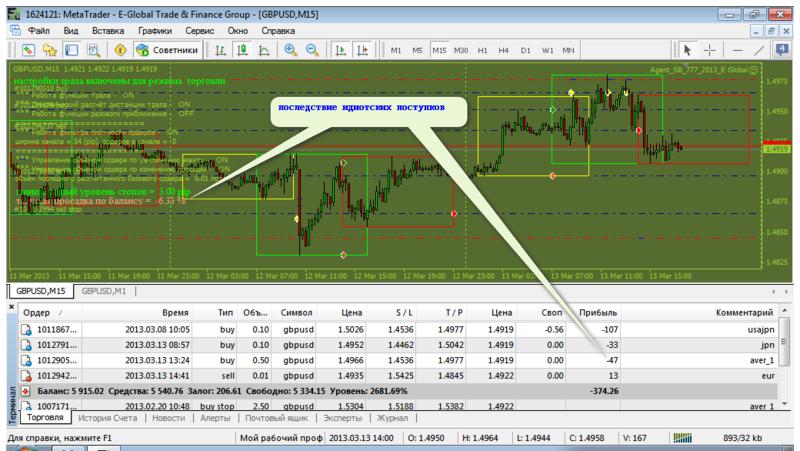Click the Баланс summary row
Screen dimensions: 800x451
pyautogui.click(x=398, y=391)
